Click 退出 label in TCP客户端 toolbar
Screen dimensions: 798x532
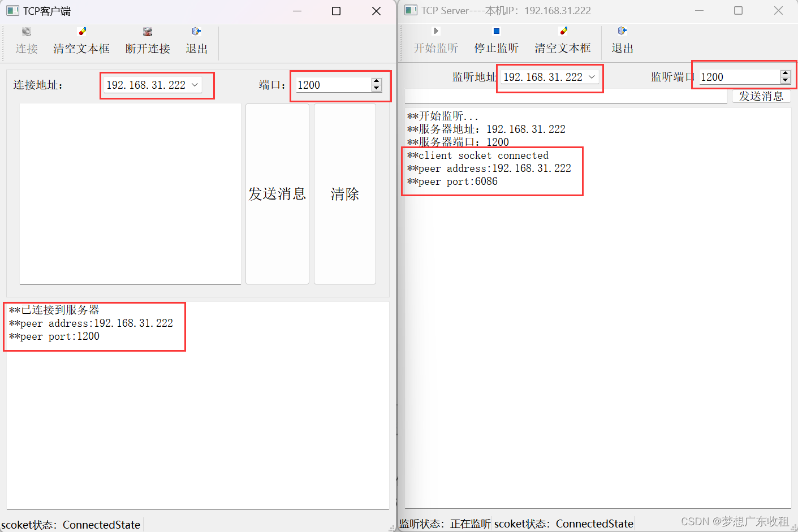point(197,49)
